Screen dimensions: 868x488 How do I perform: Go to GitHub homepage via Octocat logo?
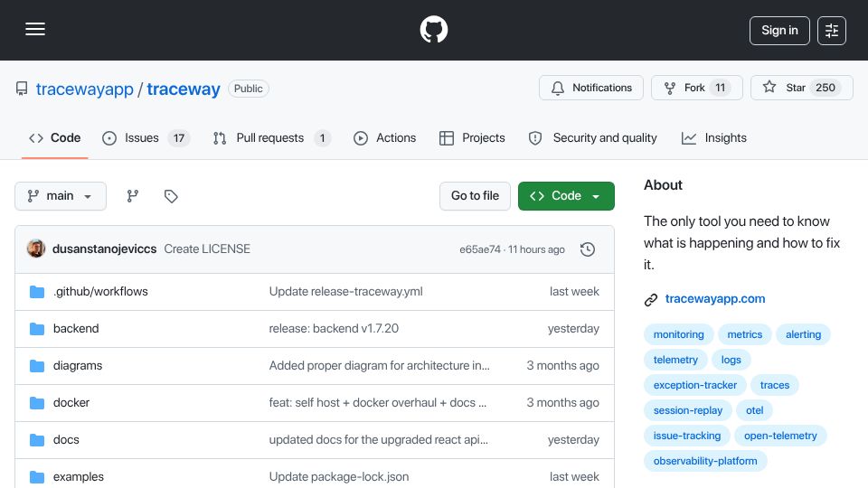coord(433,29)
